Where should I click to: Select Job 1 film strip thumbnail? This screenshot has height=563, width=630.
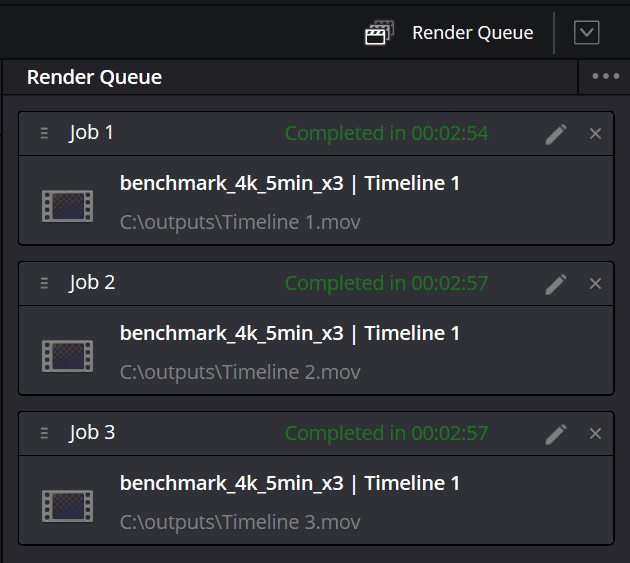67,205
